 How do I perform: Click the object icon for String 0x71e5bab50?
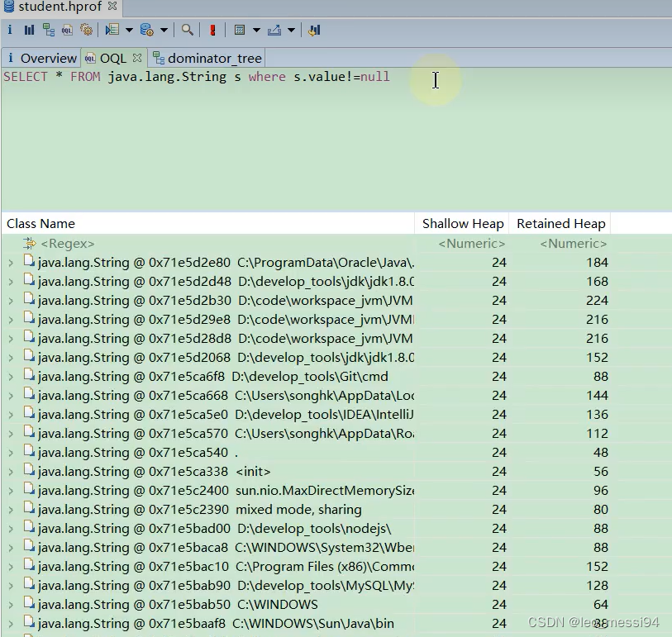29,603
